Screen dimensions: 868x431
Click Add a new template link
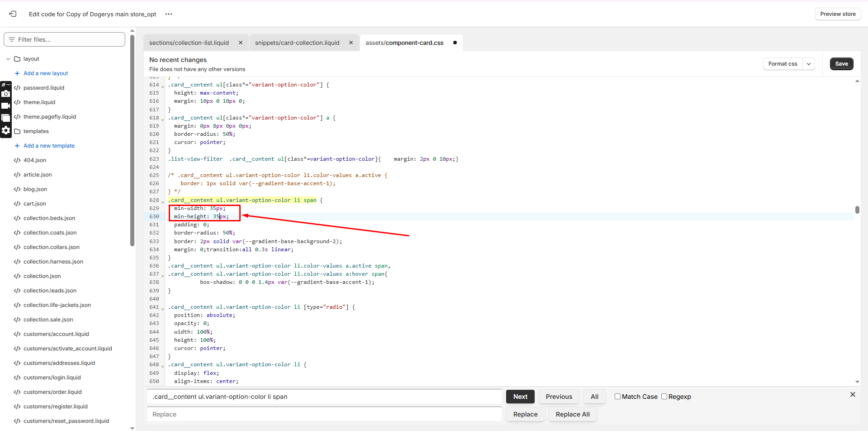[x=49, y=146]
